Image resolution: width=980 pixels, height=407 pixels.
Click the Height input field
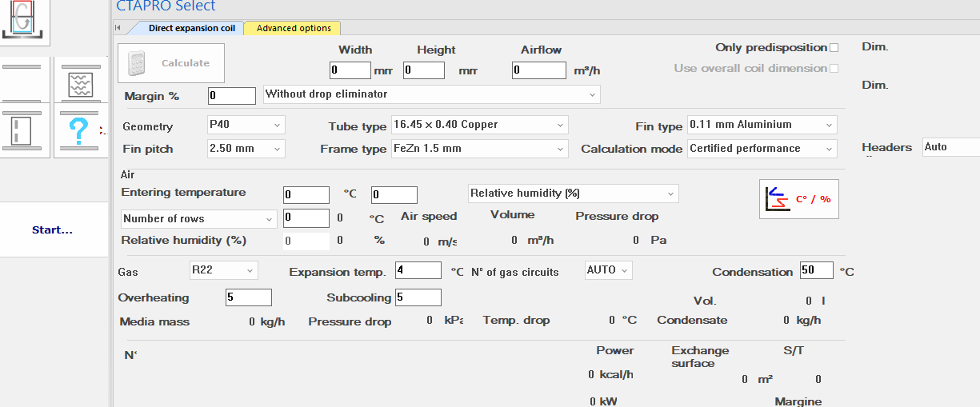tap(424, 70)
